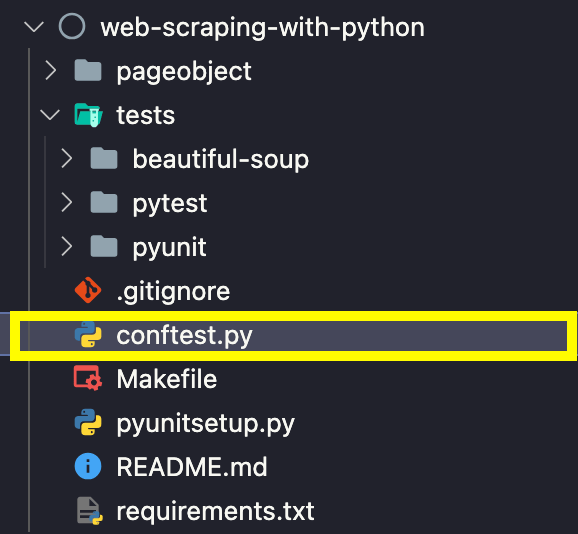
Task: Click the beautiful-soup folder icon
Action: 104,158
